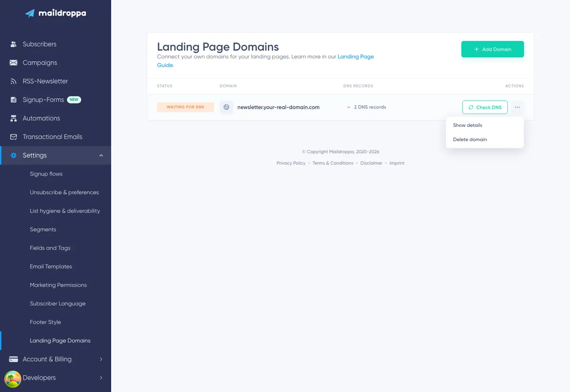
Task: Click the Settings gear icon
Action: click(13, 155)
